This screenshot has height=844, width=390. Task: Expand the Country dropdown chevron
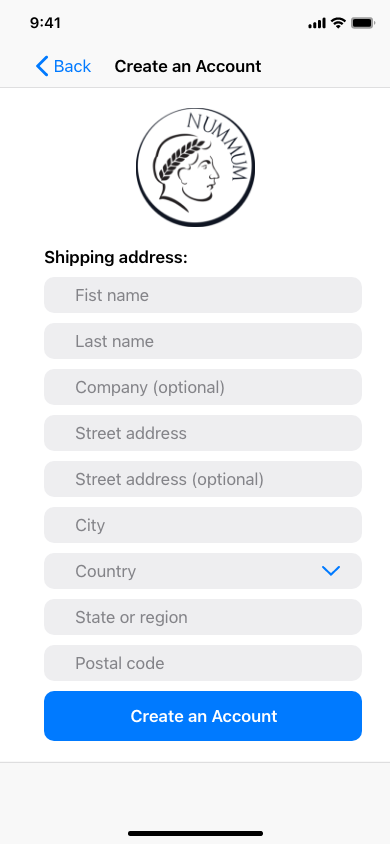click(331, 571)
